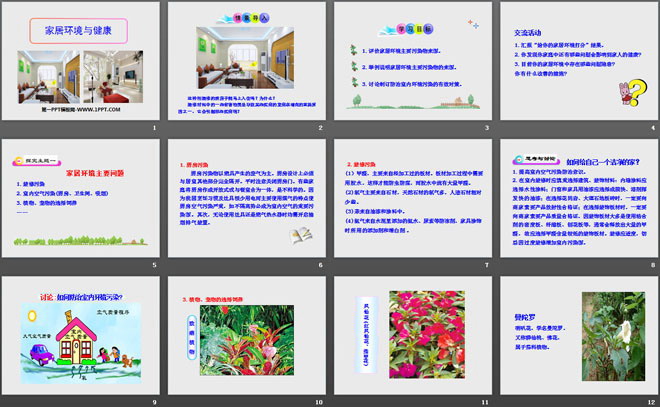Click the pink-bordered title box 家居环境与健康
This screenshot has height=407, width=660.
pyautogui.click(x=78, y=31)
